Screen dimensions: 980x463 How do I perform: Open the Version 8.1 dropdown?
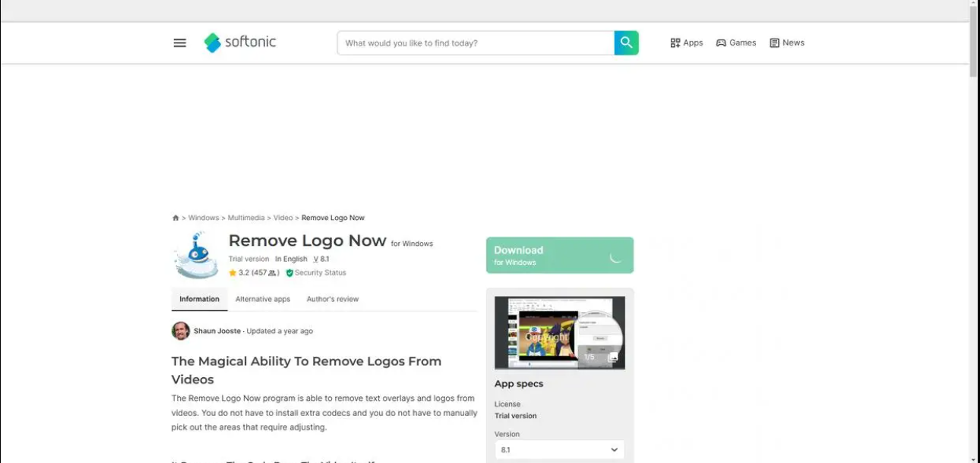point(559,450)
